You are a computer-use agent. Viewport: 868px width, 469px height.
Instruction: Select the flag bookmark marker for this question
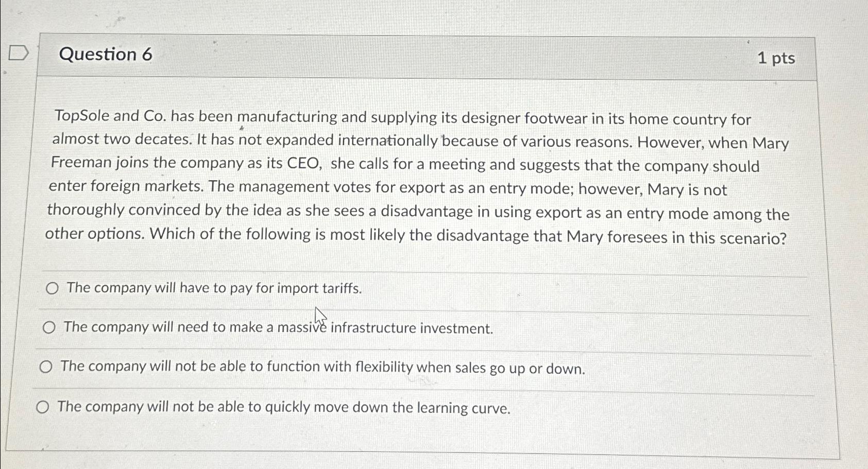(20, 53)
